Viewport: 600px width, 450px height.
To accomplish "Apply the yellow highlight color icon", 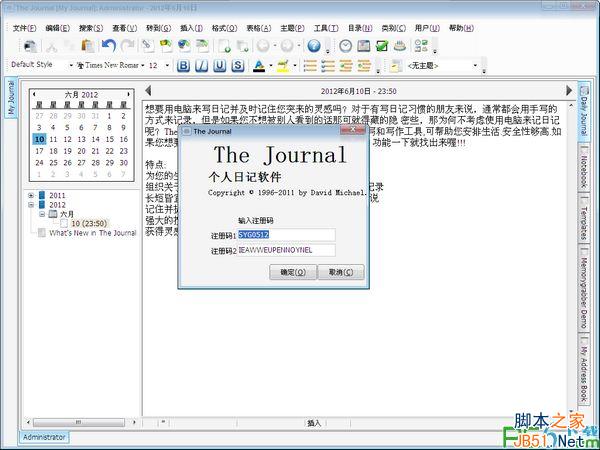I will pos(283,66).
